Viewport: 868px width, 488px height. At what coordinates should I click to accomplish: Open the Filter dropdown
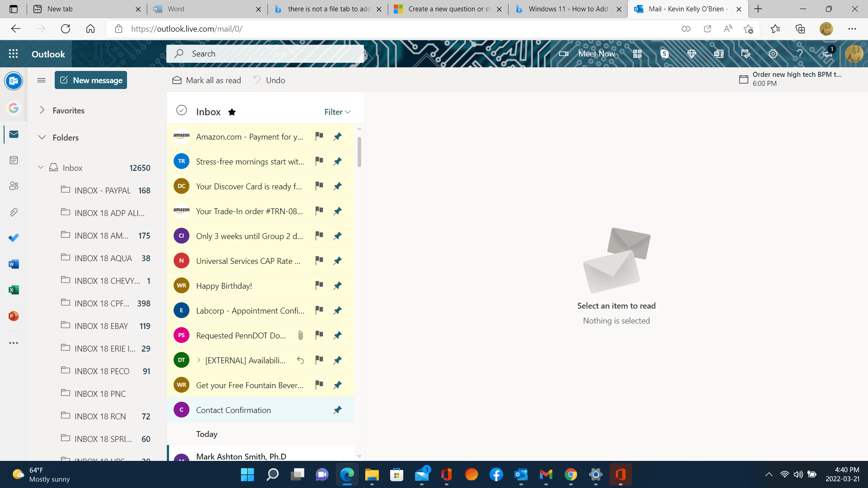337,112
